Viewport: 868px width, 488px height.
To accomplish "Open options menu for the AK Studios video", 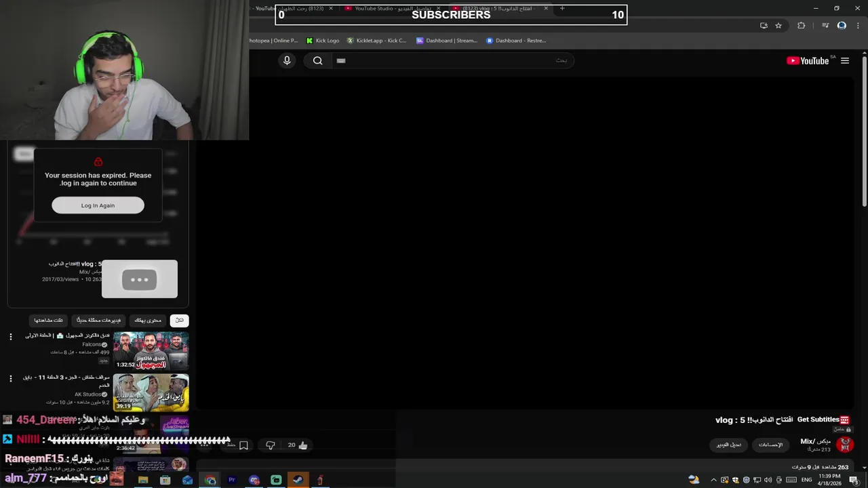I will [10, 378].
